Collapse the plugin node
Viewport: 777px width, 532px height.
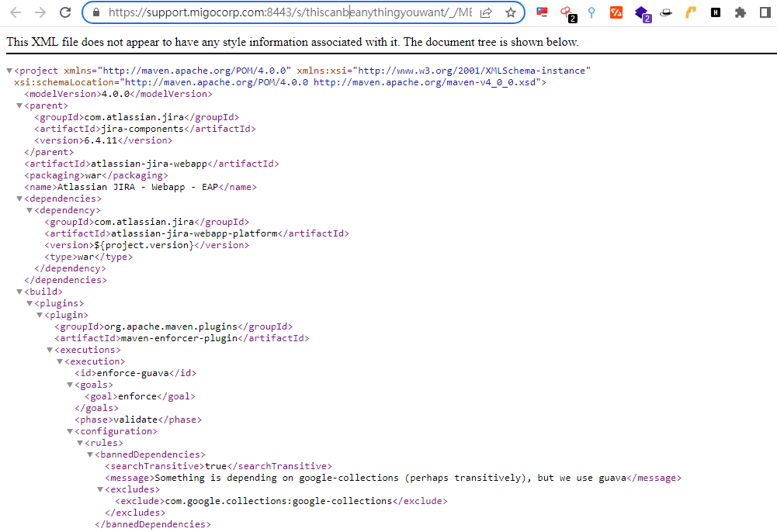pyautogui.click(x=39, y=315)
